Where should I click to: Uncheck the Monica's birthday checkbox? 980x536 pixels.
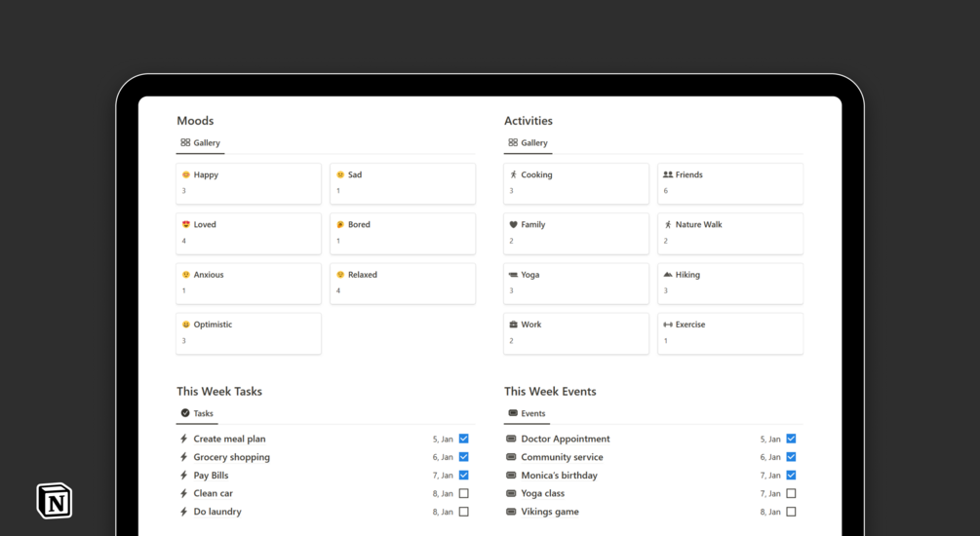pyautogui.click(x=791, y=475)
